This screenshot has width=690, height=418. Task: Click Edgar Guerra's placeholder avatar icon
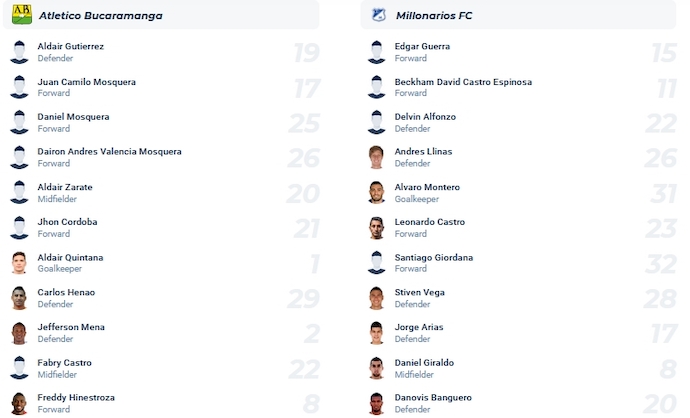pos(376,52)
